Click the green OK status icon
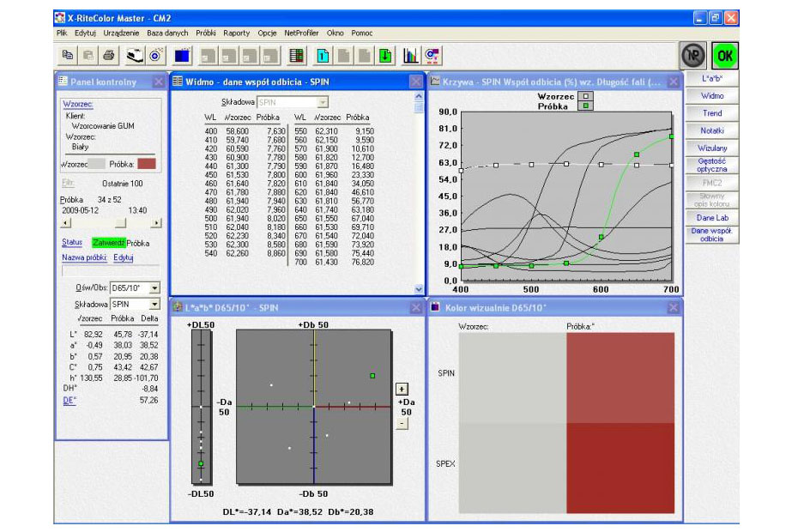This screenshot has width=798, height=532. coord(725,55)
